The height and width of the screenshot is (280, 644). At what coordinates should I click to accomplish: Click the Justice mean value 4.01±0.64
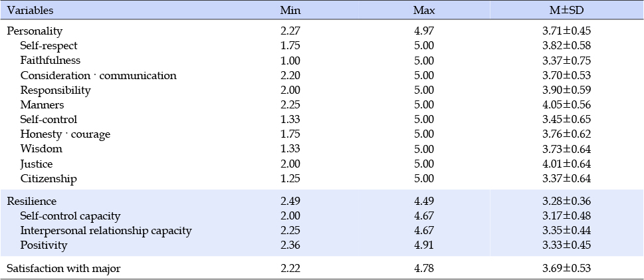566,164
